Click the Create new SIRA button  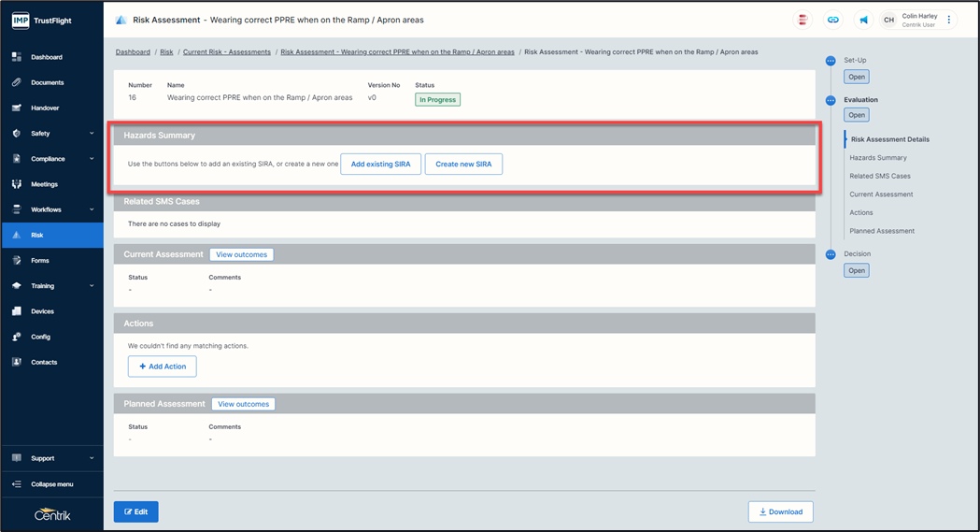point(463,164)
